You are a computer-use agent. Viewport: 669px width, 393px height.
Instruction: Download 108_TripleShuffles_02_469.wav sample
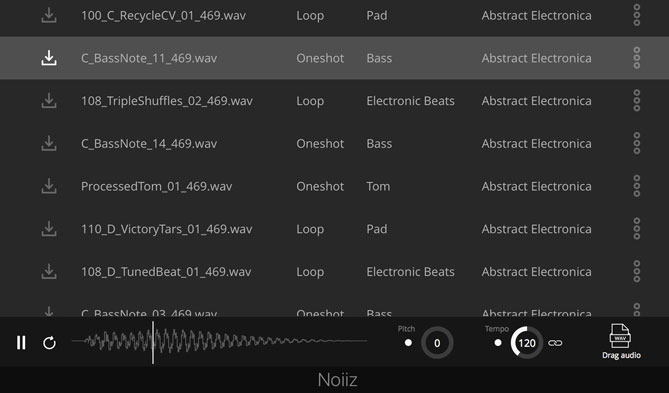[49, 101]
